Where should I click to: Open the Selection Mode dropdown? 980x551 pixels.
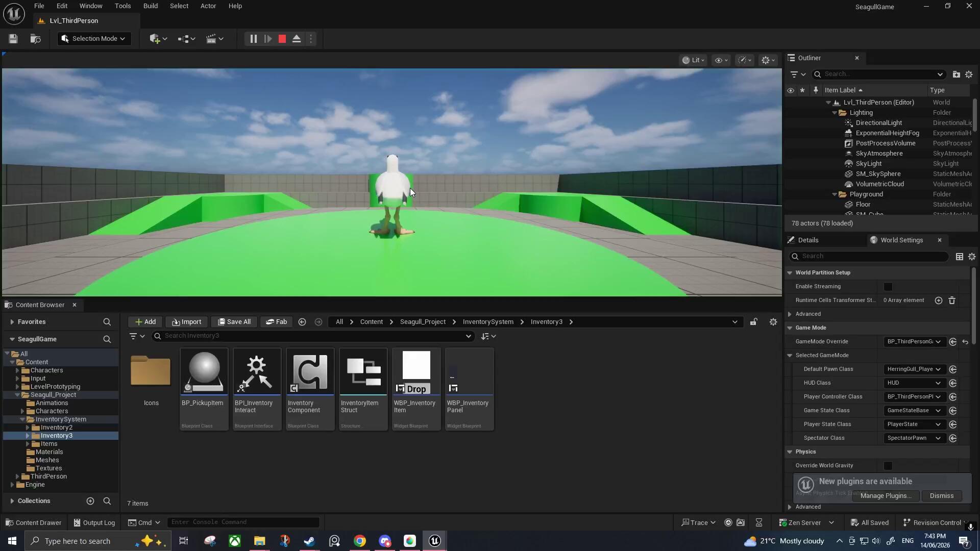point(94,39)
